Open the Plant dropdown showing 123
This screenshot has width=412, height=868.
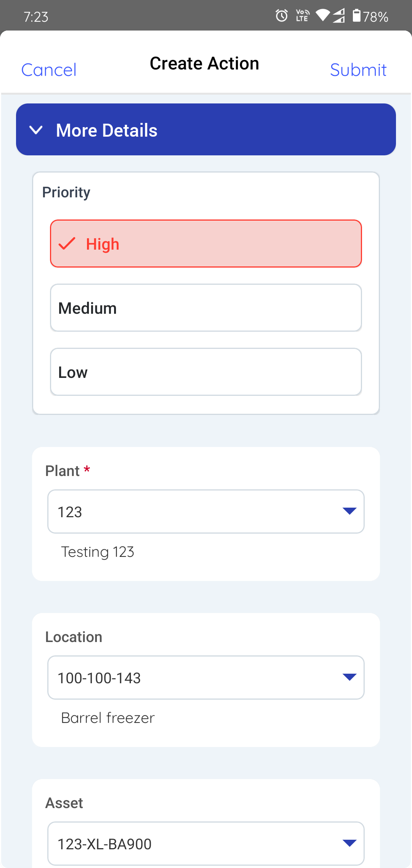[206, 511]
